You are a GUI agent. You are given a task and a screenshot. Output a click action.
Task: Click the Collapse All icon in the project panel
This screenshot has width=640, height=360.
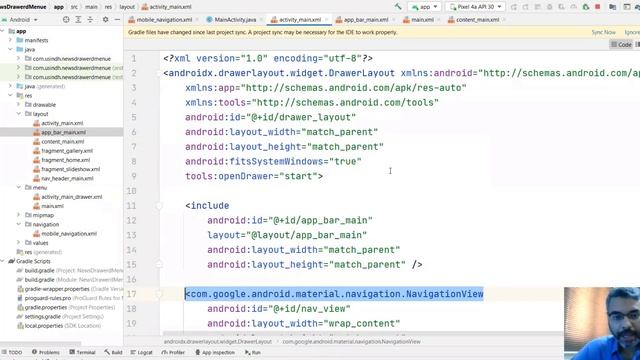[x=90, y=20]
